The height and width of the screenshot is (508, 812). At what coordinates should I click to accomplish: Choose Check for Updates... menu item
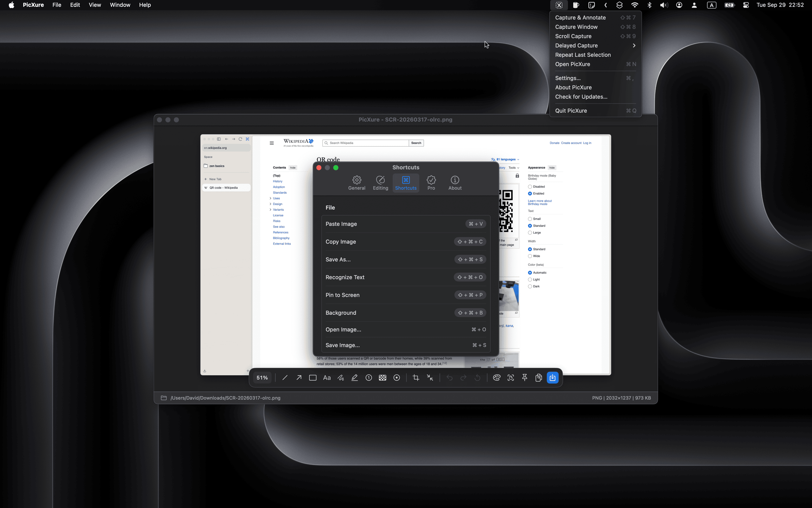pos(596,97)
